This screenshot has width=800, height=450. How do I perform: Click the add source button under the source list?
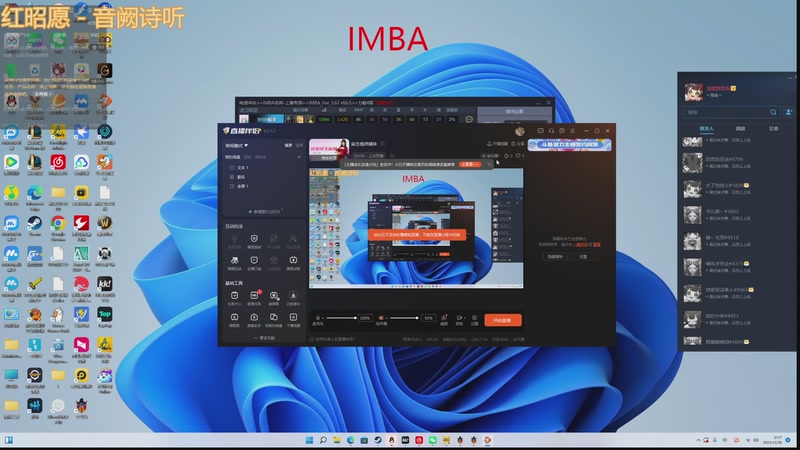264,211
